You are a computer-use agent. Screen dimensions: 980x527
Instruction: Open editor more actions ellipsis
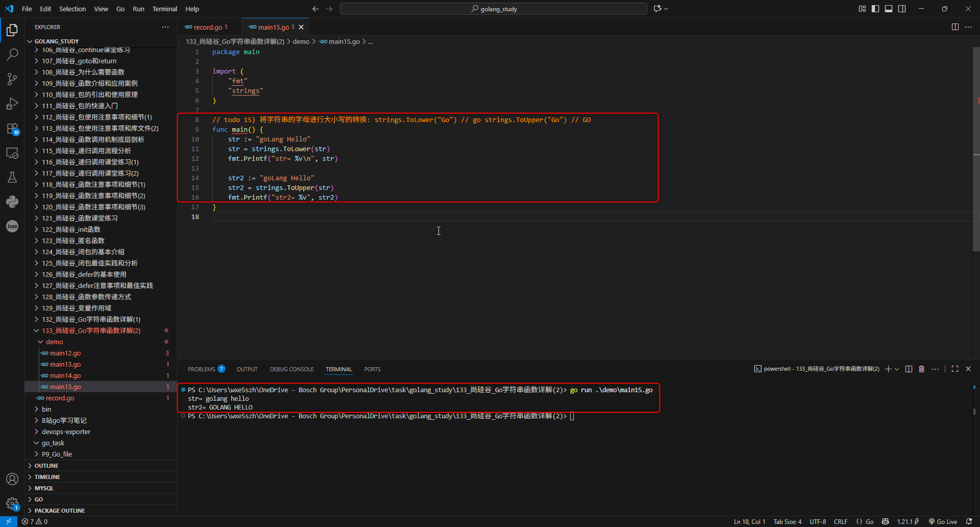coord(968,27)
